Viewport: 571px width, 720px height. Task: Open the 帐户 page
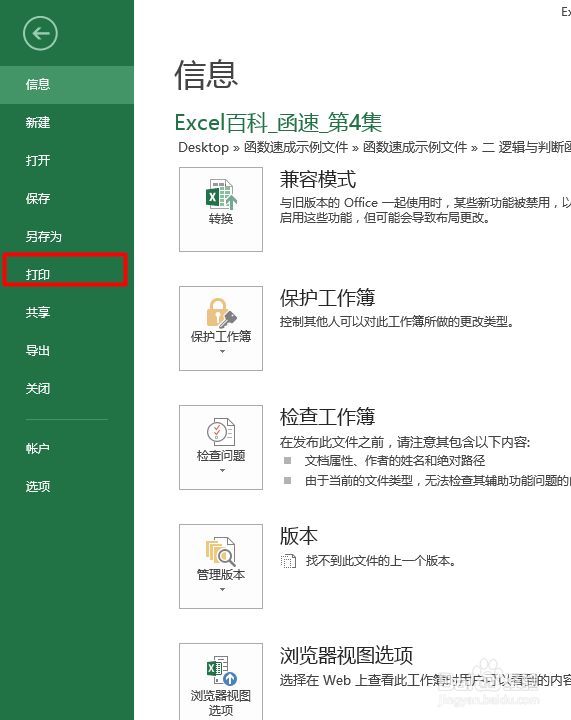click(67, 448)
